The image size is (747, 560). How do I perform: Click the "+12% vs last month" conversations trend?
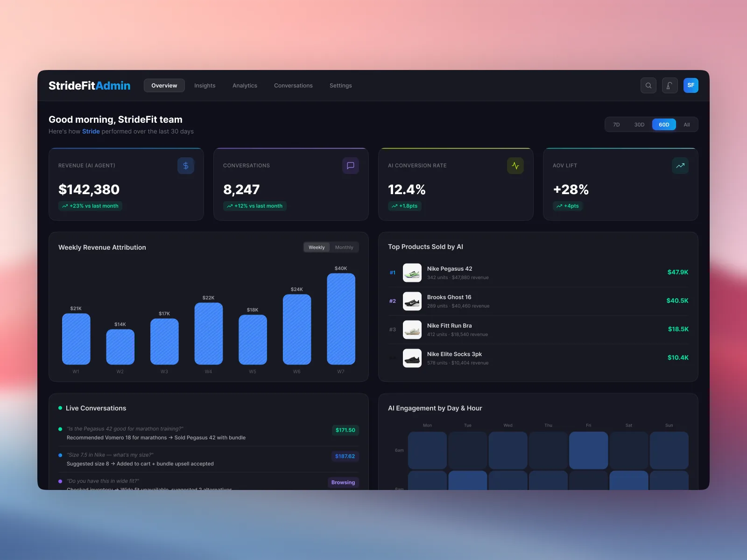pos(255,206)
